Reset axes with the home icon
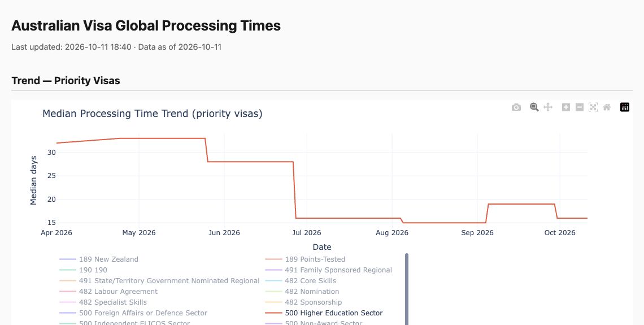 [607, 107]
